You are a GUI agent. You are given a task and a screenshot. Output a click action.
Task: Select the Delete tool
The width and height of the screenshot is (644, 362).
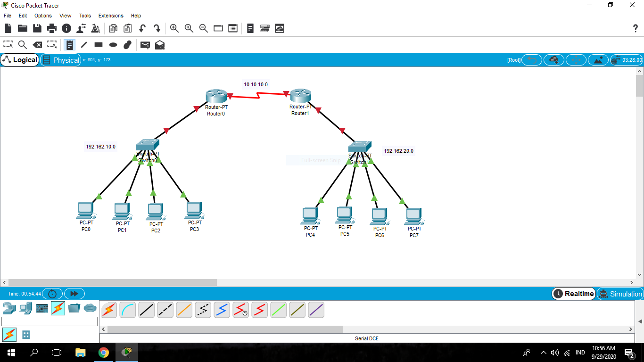click(x=38, y=45)
